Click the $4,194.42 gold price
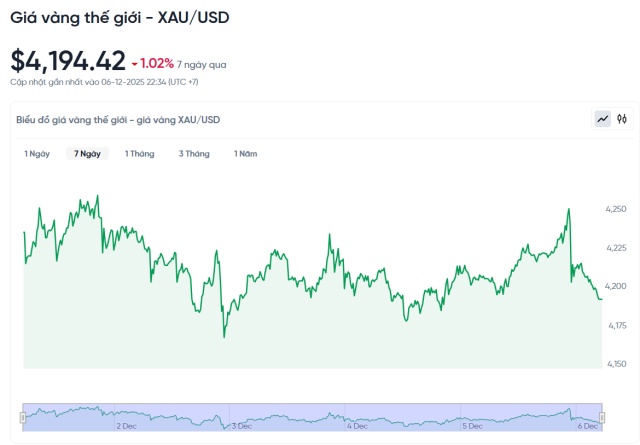The height and width of the screenshot is (445, 640). 68,61
